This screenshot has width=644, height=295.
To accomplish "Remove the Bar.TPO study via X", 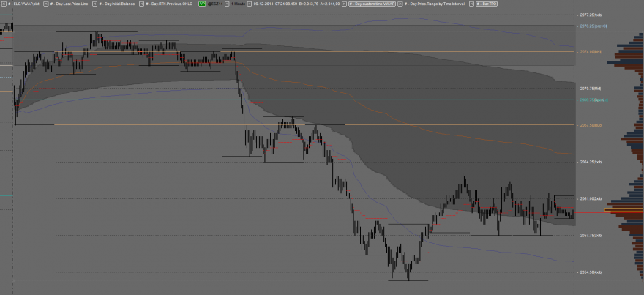I will click(472, 4).
